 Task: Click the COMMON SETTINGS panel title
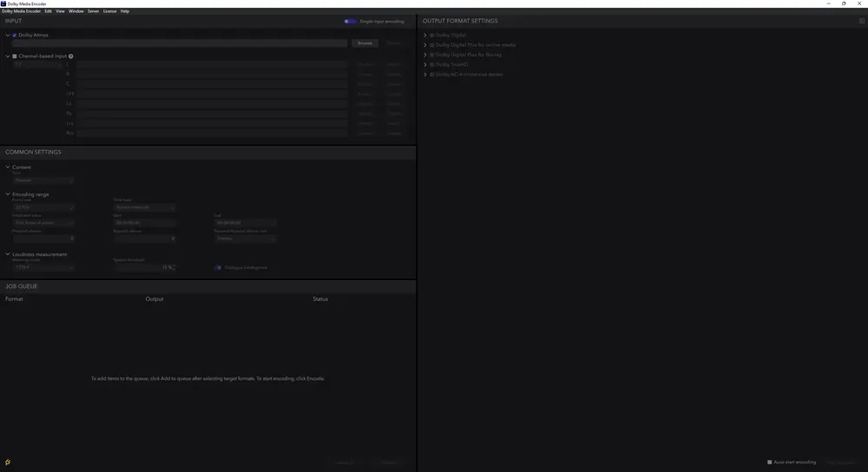[x=33, y=152]
